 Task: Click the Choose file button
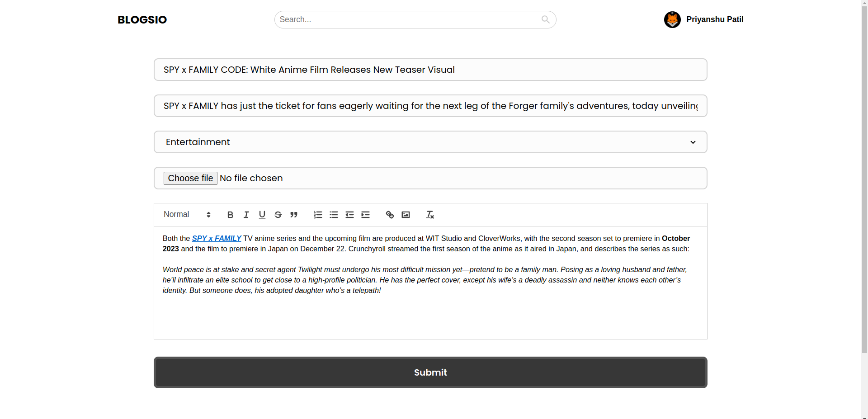(x=190, y=178)
